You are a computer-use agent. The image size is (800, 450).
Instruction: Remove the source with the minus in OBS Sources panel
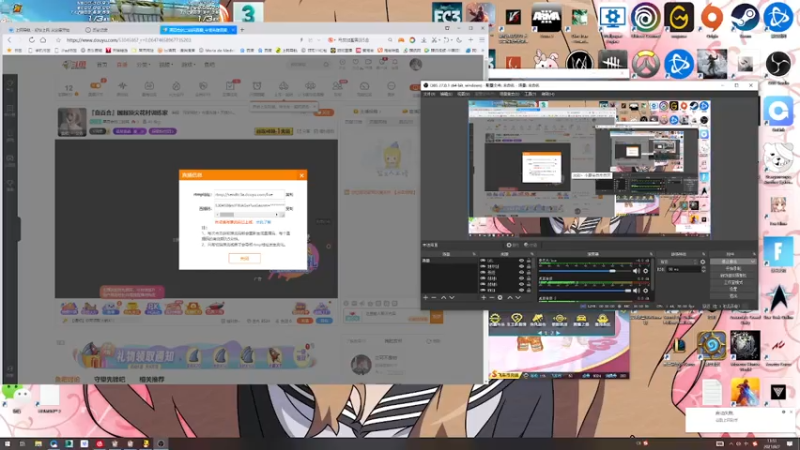[x=492, y=297]
